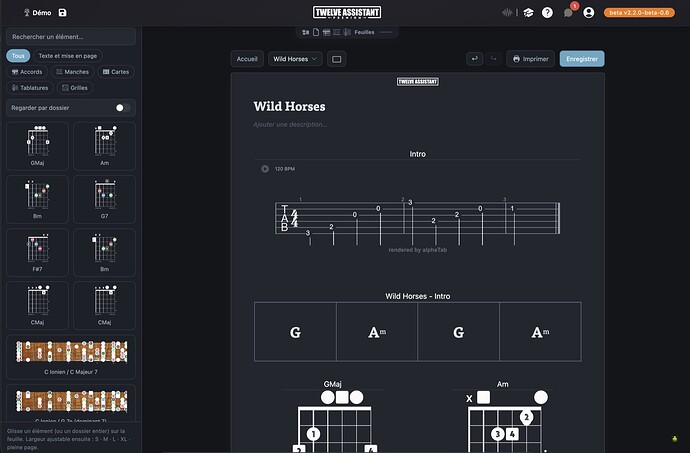
Task: Click the audio waveform icon in header
Action: (507, 13)
